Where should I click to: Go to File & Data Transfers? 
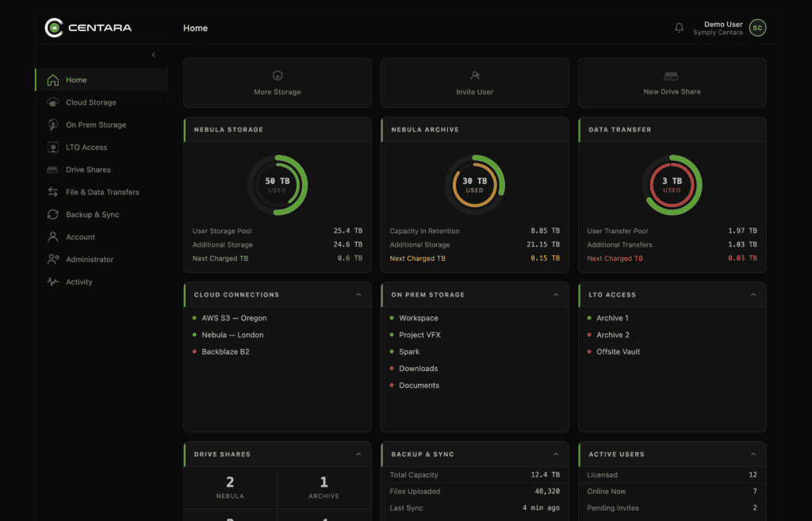[x=101, y=192]
